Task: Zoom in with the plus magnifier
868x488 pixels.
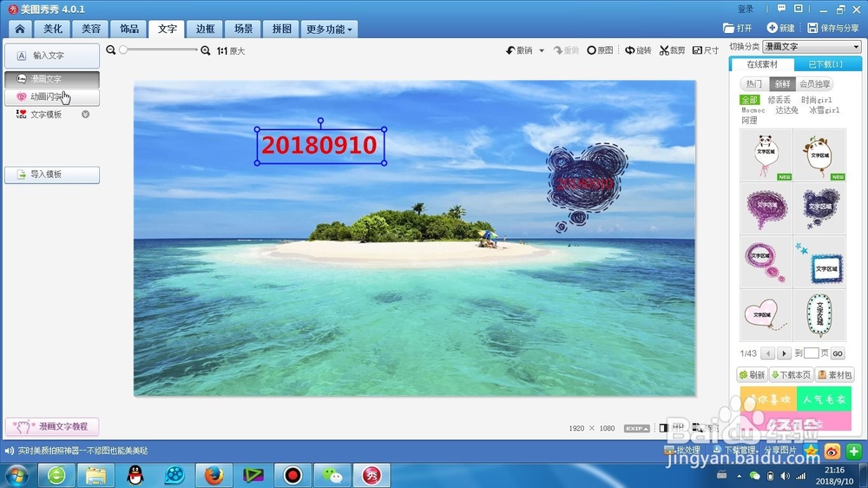Action: click(x=206, y=50)
